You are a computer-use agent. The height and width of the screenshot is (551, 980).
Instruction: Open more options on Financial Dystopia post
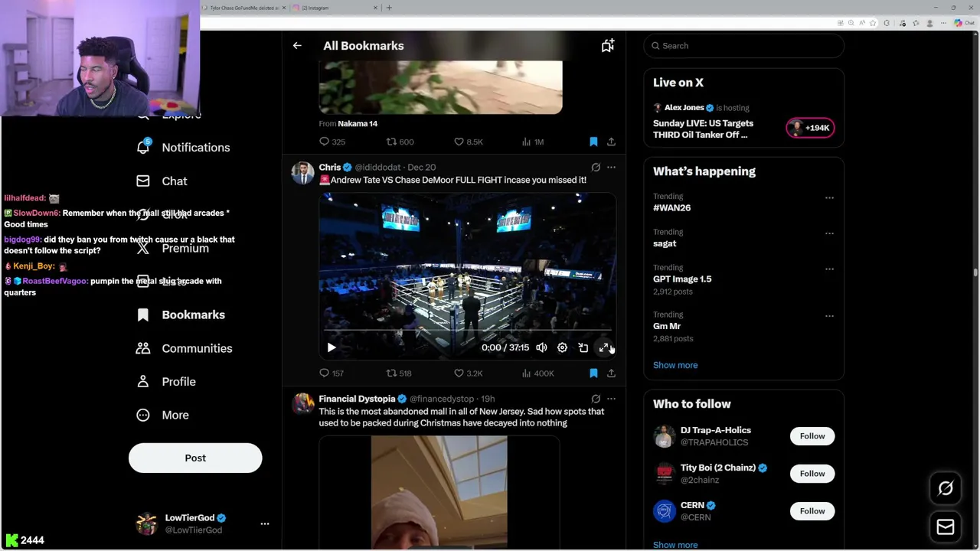[x=611, y=399]
